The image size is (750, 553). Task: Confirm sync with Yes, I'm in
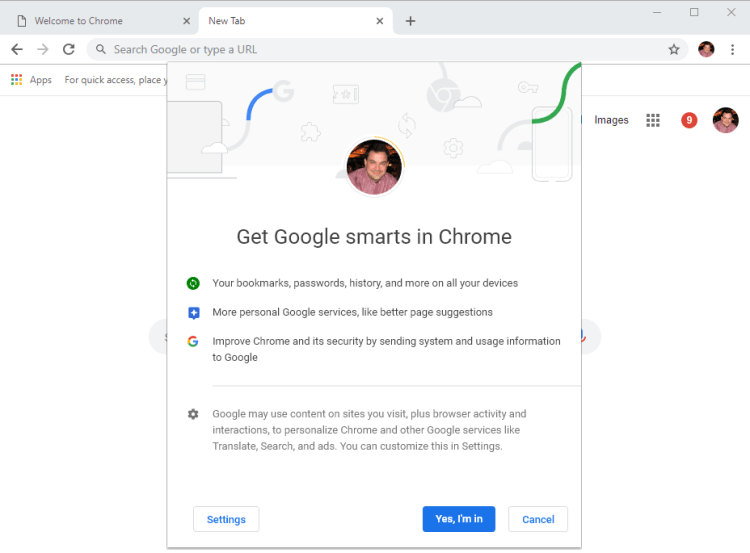[459, 519]
